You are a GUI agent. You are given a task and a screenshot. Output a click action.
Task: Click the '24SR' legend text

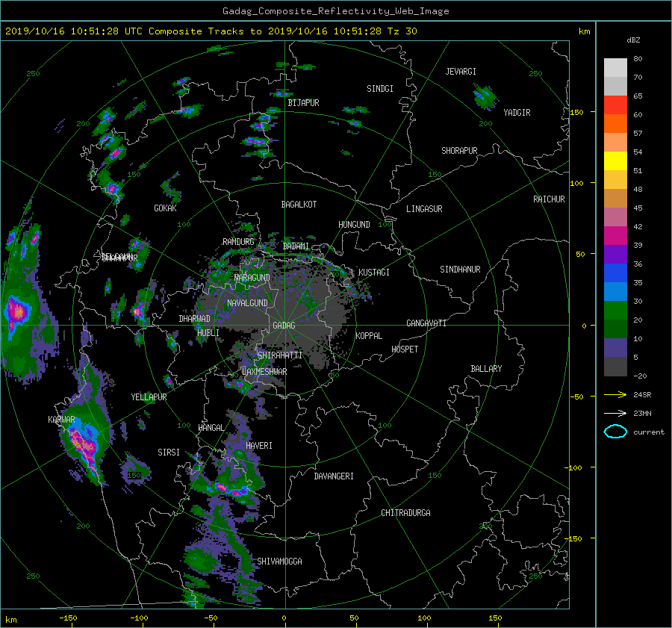click(642, 395)
